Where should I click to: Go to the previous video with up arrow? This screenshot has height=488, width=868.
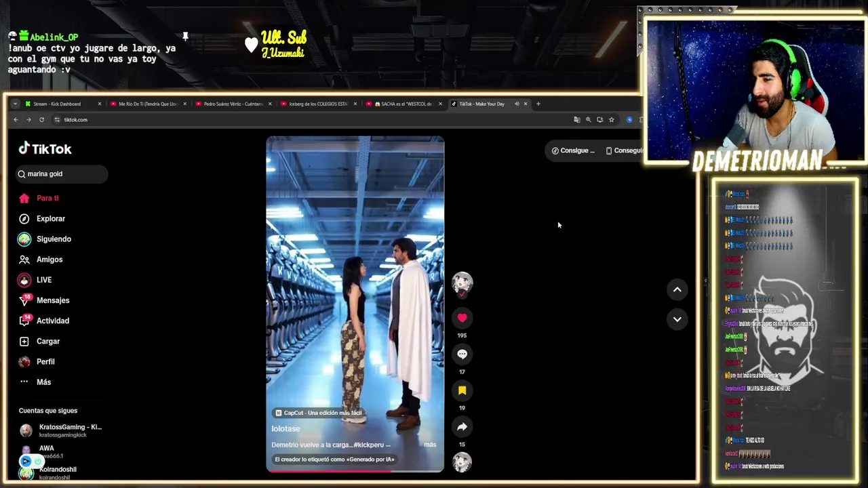coord(677,289)
